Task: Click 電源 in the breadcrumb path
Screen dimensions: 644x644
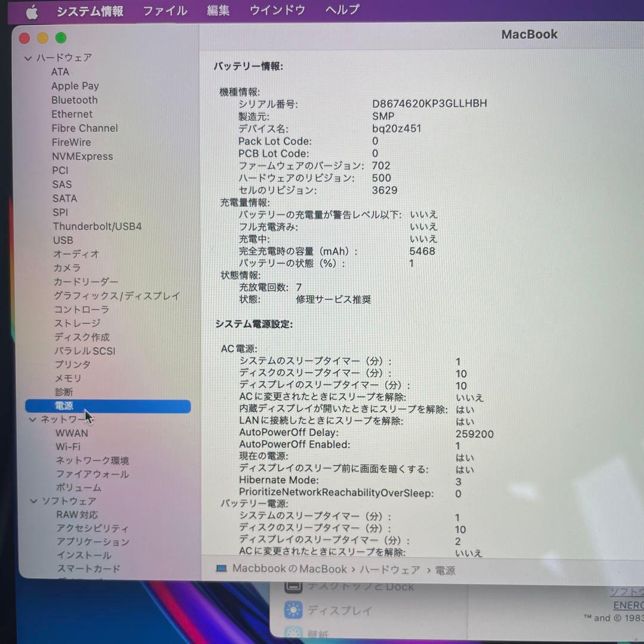Action: pyautogui.click(x=447, y=569)
